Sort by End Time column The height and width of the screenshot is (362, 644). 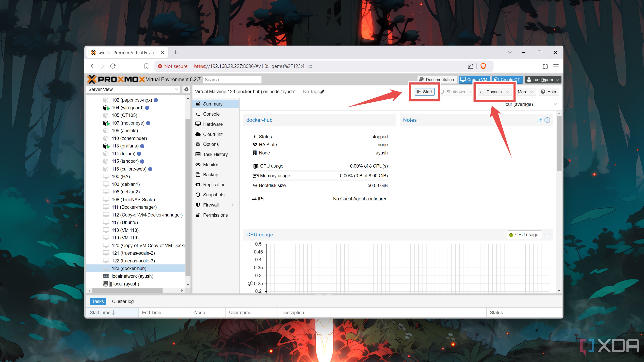(165, 313)
